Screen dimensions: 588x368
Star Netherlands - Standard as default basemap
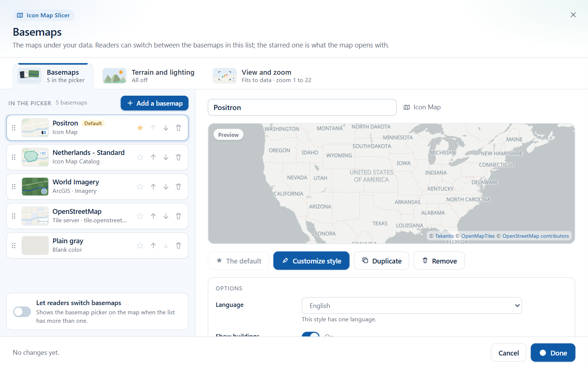coord(140,157)
